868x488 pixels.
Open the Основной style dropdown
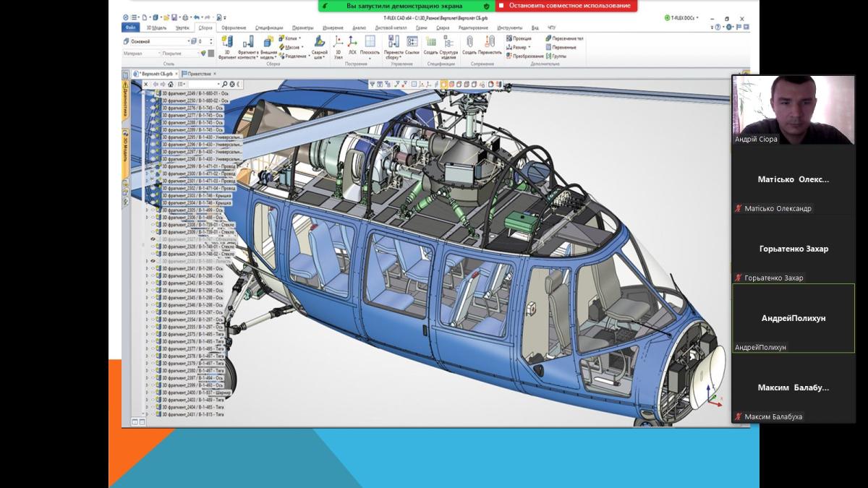click(190, 42)
